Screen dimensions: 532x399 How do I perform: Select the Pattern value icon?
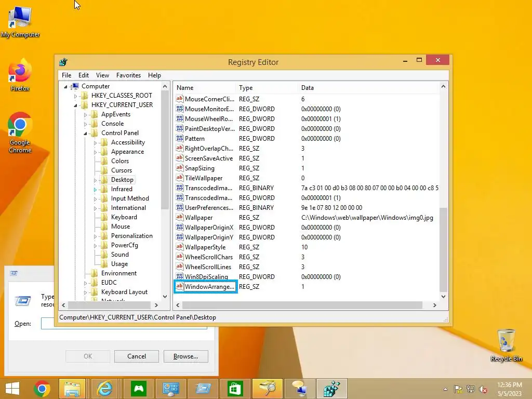coord(179,138)
